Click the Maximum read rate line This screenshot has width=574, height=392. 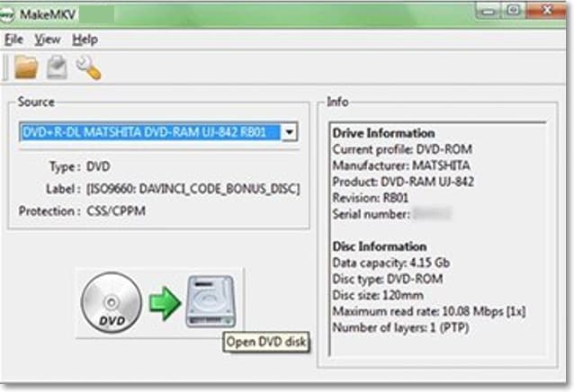[429, 311]
